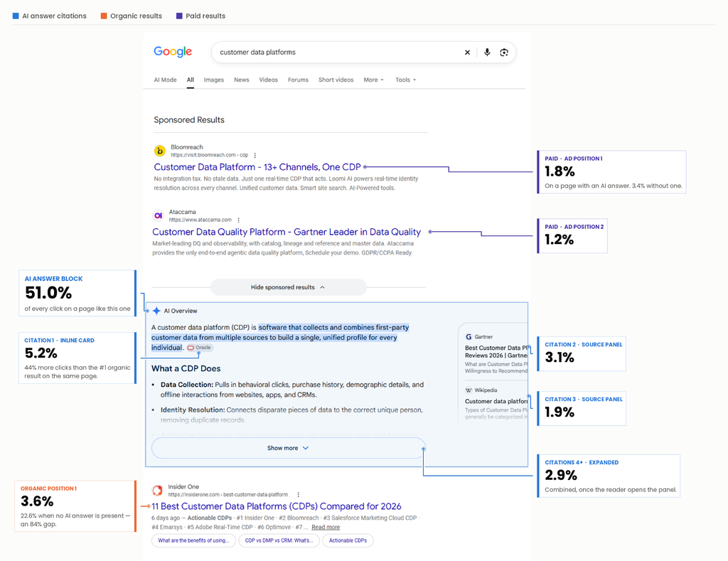Click the 3.6% organic position 1 value

pos(37,501)
